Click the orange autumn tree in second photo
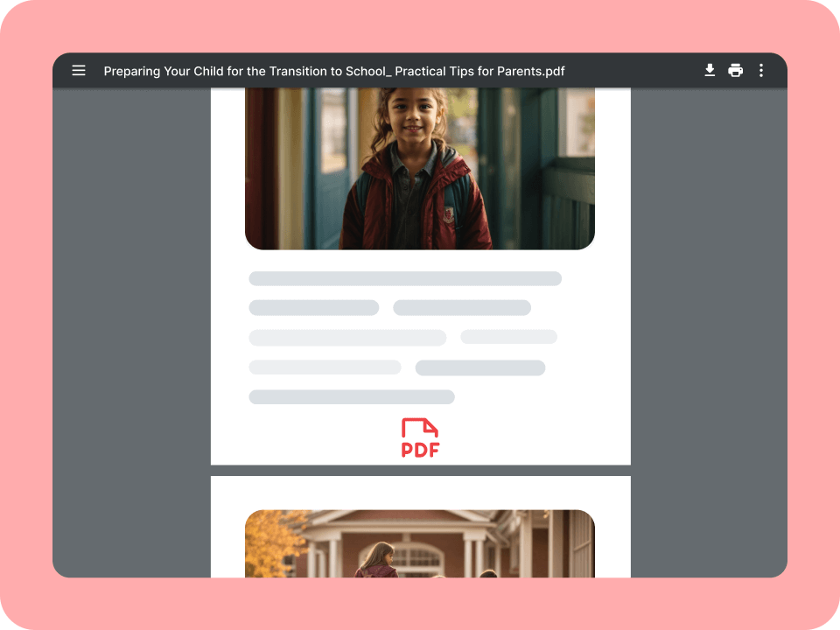 (x=267, y=542)
